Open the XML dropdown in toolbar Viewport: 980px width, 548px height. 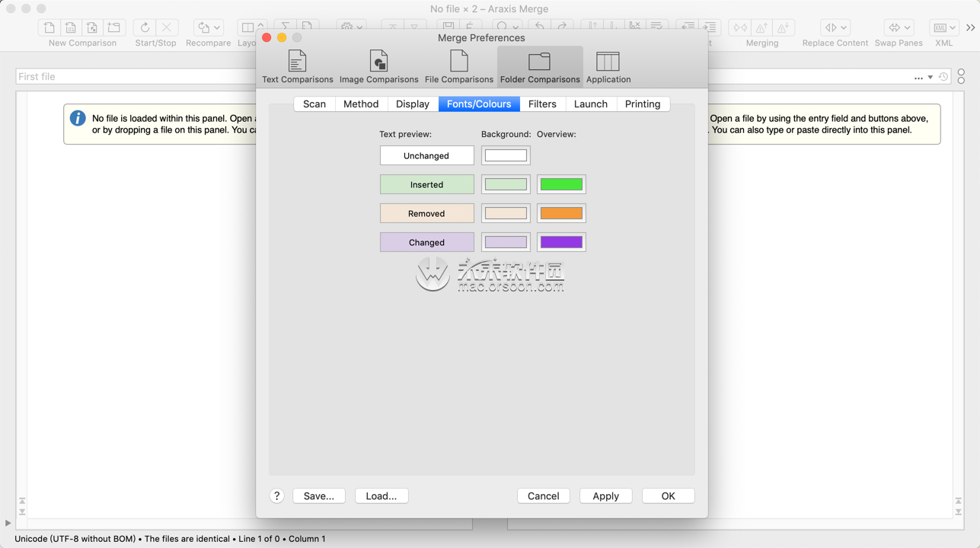tap(944, 27)
